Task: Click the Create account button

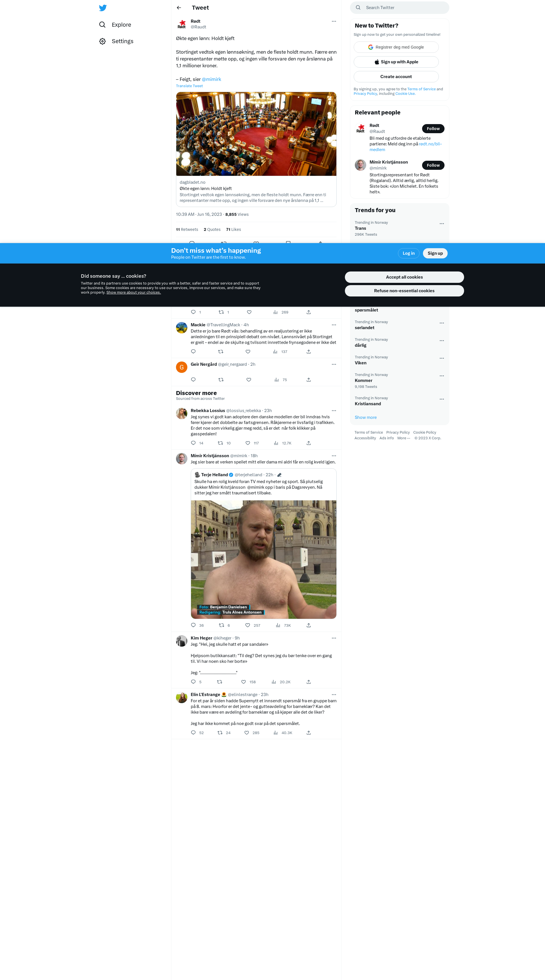Action: [x=396, y=76]
